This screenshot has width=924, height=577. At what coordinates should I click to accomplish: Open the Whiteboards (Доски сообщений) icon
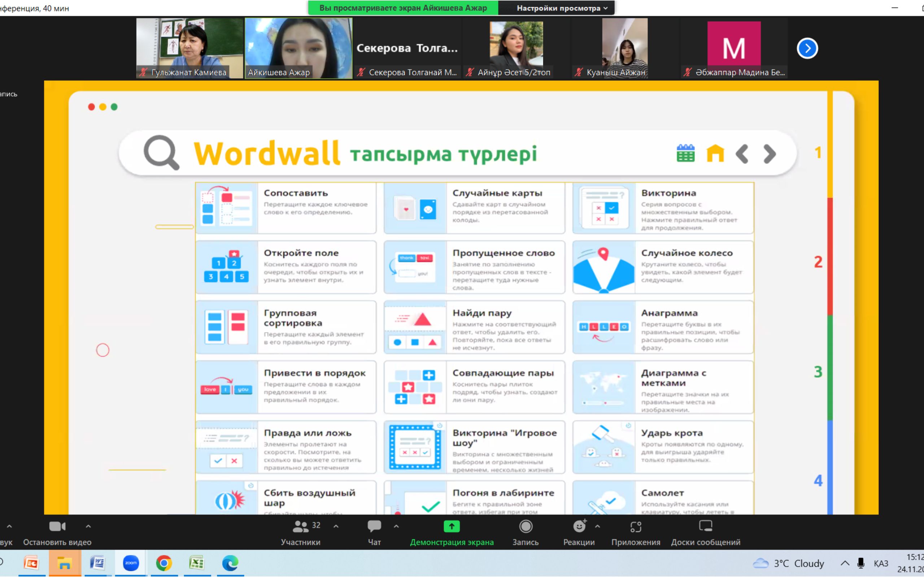(705, 527)
